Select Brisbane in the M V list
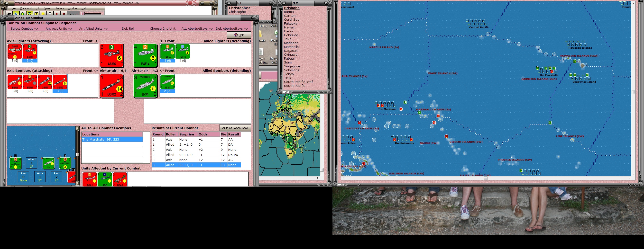The image size is (644, 249). click(292, 8)
